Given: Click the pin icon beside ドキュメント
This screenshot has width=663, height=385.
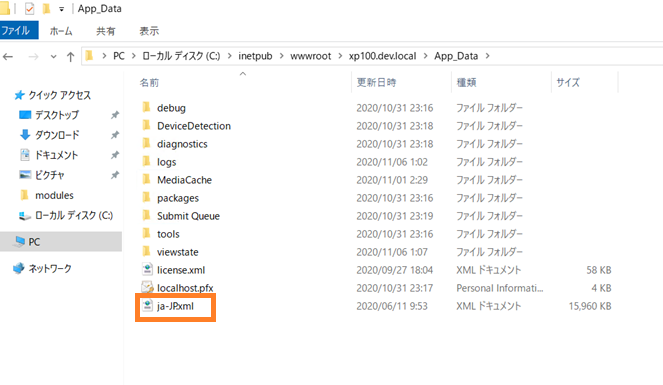Looking at the screenshot, I should [x=115, y=155].
